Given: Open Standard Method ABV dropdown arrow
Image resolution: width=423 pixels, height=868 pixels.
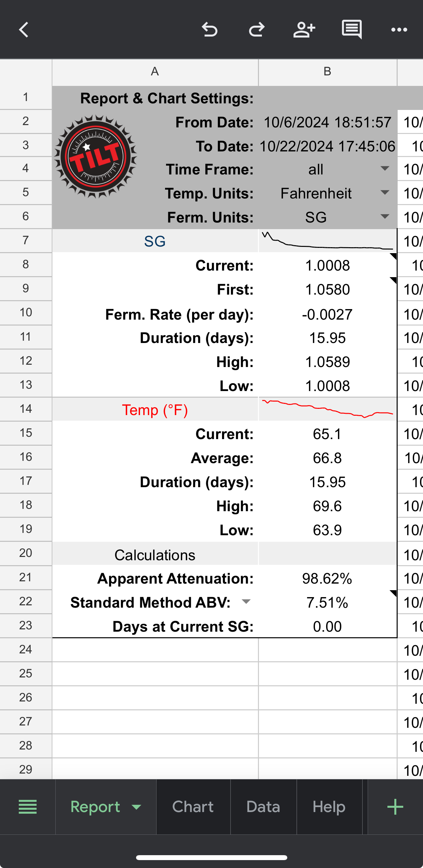Looking at the screenshot, I should [246, 602].
